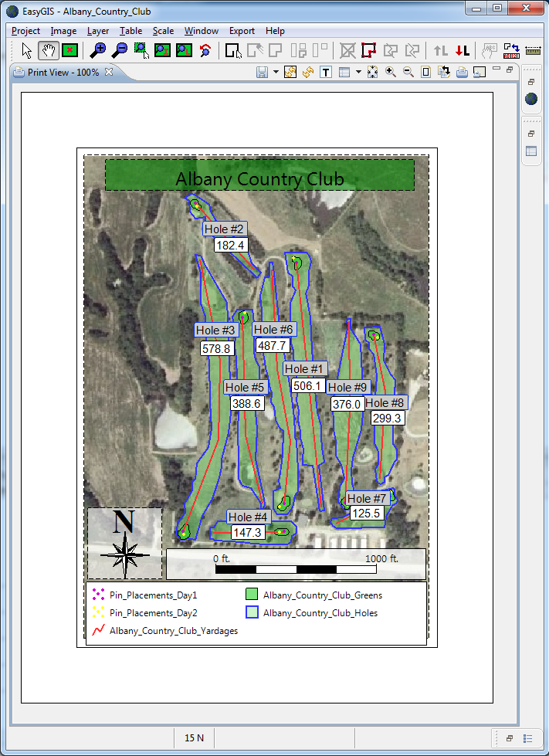The height and width of the screenshot is (756, 549).
Task: Click the 15 N status bar field
Action: coord(194,737)
